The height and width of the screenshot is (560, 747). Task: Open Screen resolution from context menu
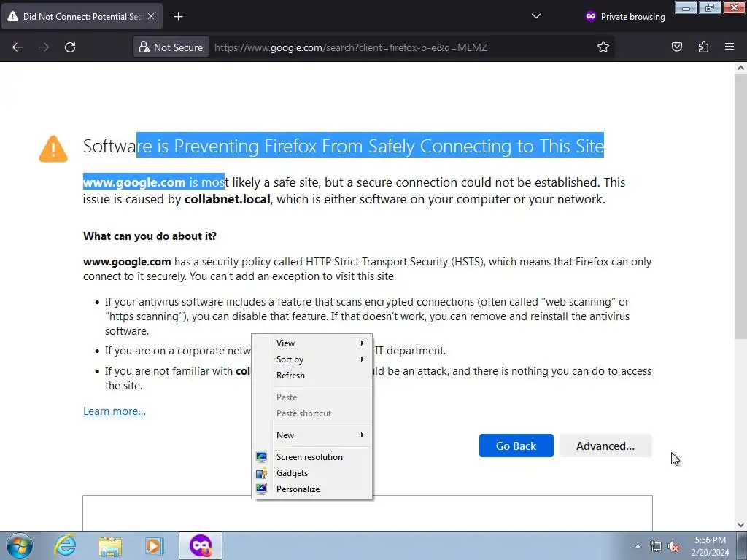[311, 457]
